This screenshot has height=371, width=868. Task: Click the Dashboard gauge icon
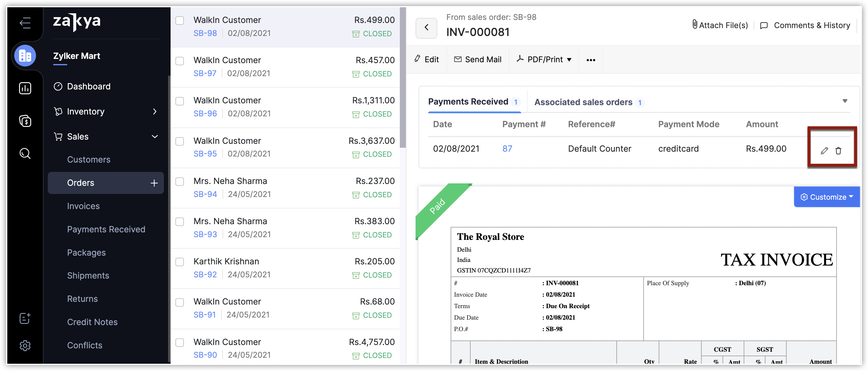tap(58, 86)
